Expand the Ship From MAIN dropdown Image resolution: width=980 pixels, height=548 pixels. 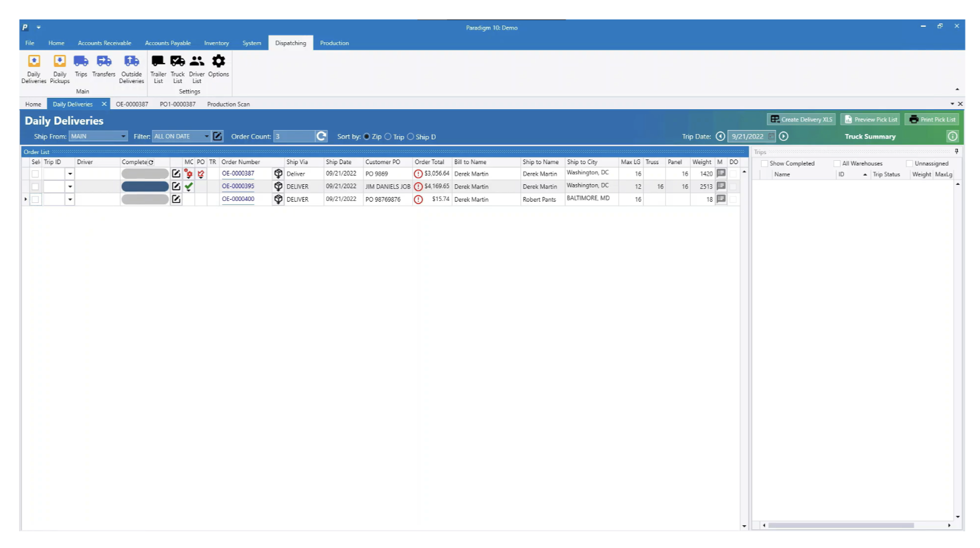click(123, 137)
